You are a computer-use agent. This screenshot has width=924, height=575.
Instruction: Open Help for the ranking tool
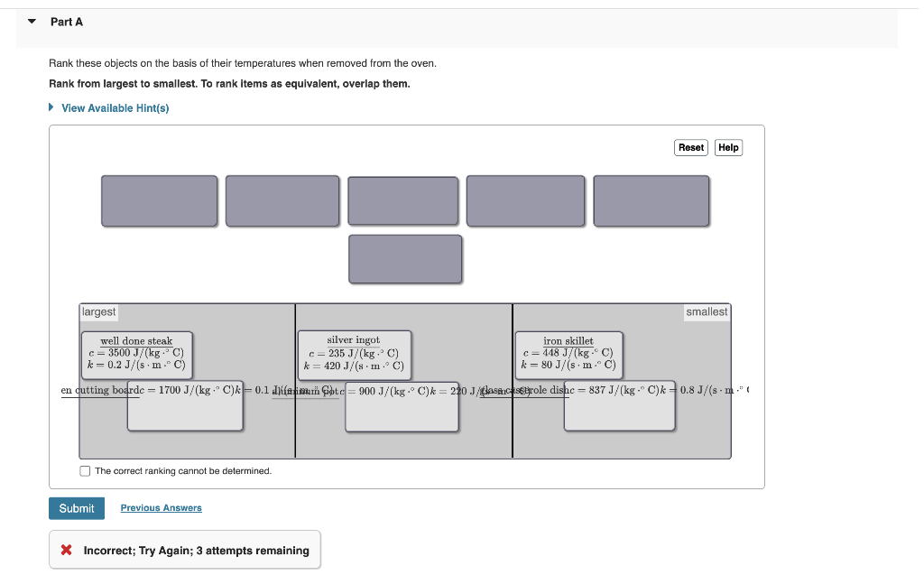(x=728, y=147)
